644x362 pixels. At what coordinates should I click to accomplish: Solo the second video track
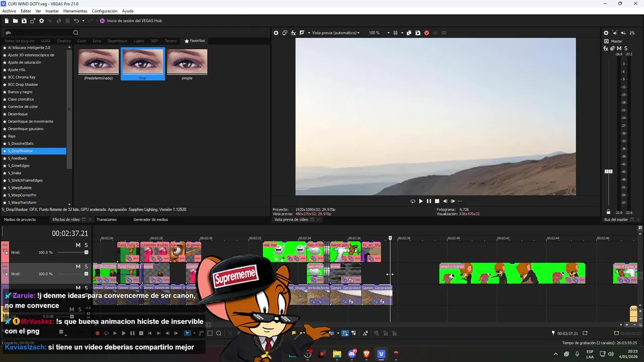click(x=86, y=266)
